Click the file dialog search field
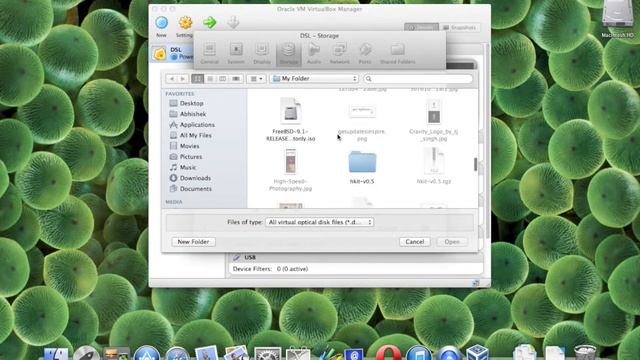The width and height of the screenshot is (640, 360). 418,78
